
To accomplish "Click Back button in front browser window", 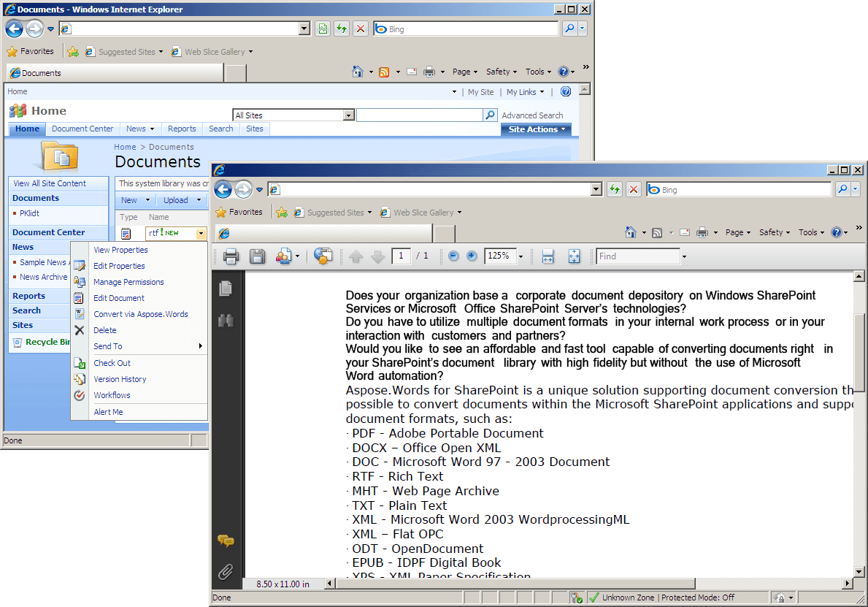I will point(223,189).
